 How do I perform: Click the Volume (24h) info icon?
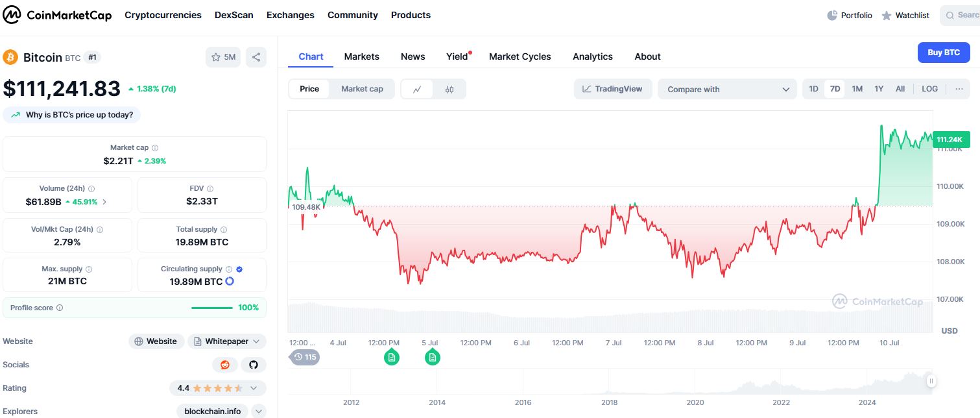(x=91, y=189)
